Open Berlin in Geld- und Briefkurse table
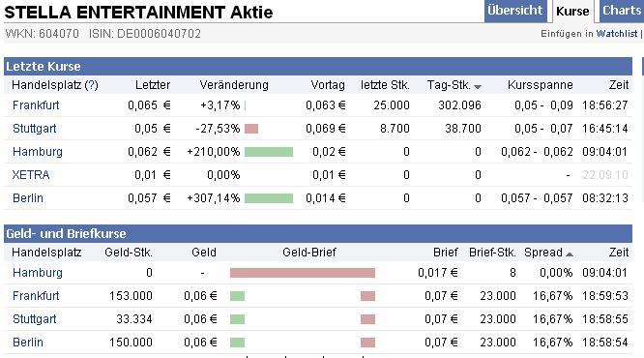Viewport: 644px width, 358px height. (27, 343)
